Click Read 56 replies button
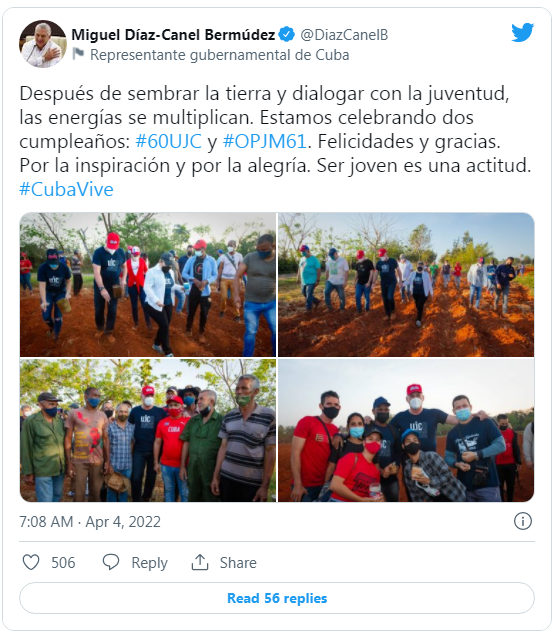 (x=277, y=598)
